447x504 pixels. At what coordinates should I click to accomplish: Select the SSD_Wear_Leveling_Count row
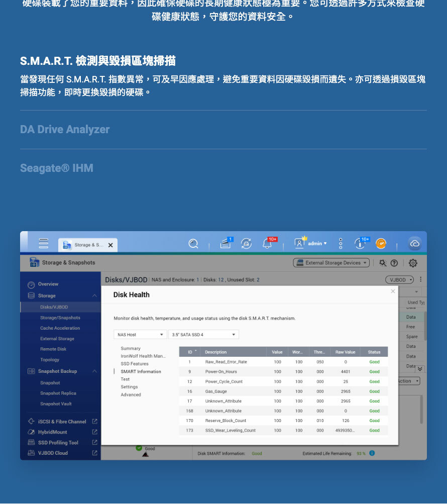[283, 431]
